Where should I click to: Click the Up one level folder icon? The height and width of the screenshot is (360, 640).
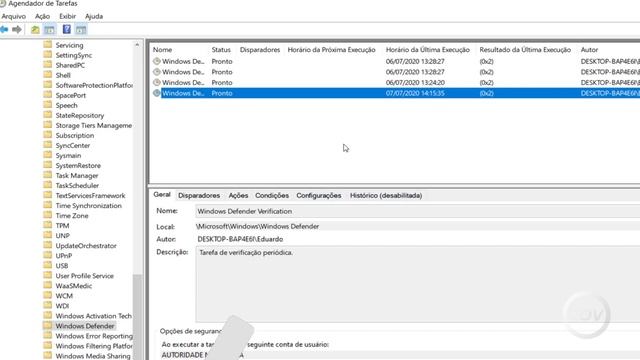click(x=36, y=29)
